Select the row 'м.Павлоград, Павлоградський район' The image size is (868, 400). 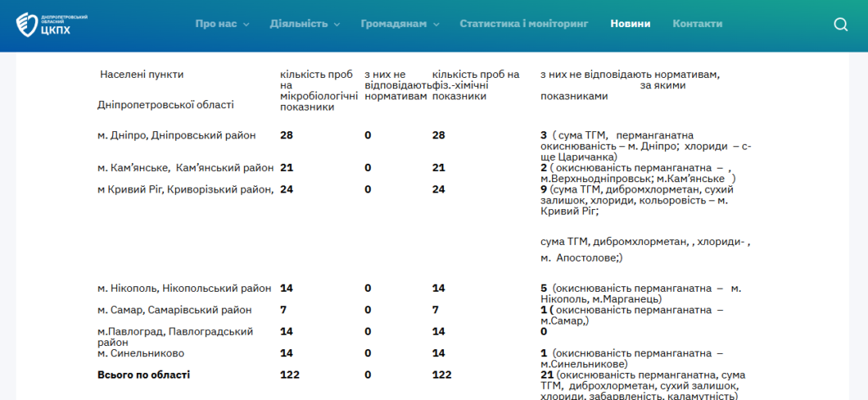coord(175,337)
